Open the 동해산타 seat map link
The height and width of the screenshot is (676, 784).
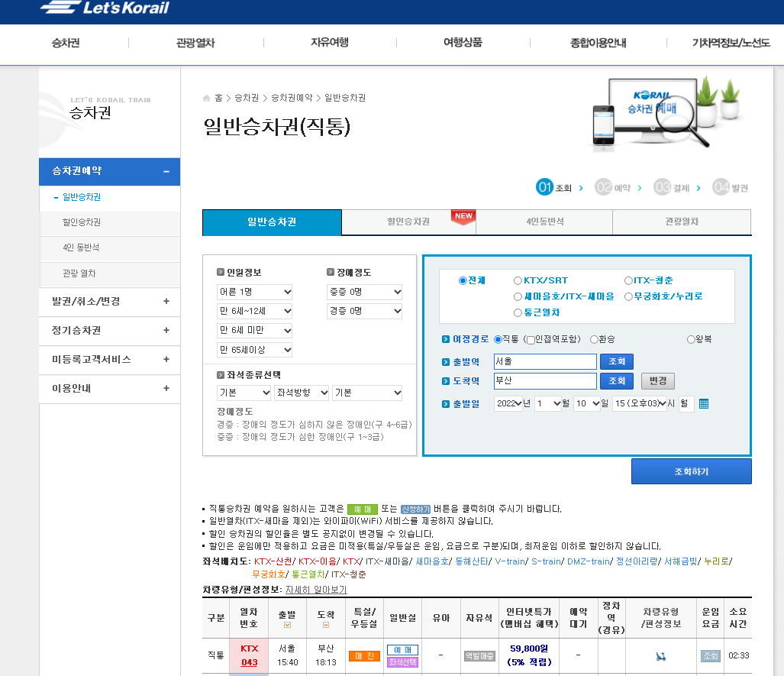[x=472, y=561]
